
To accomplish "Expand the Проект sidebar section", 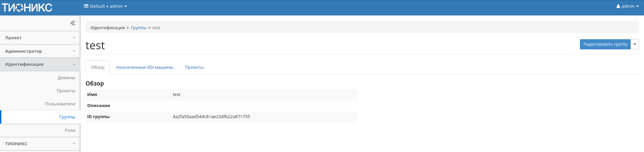I will [x=40, y=38].
